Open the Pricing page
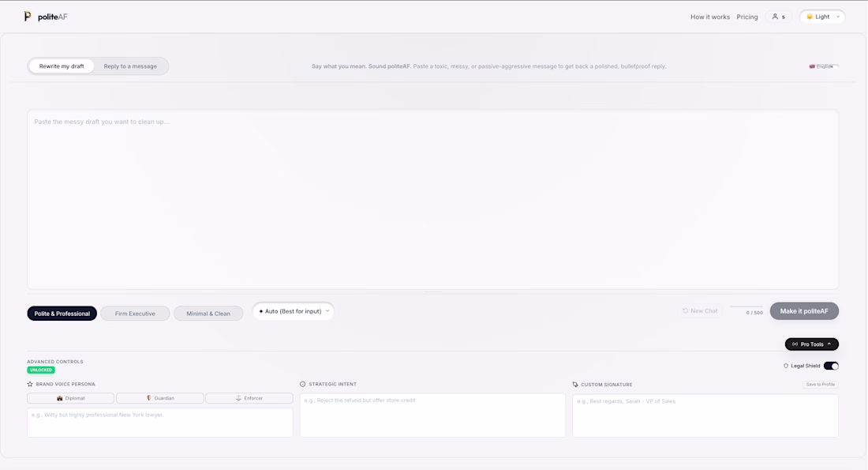The image size is (868, 470). click(x=746, y=17)
